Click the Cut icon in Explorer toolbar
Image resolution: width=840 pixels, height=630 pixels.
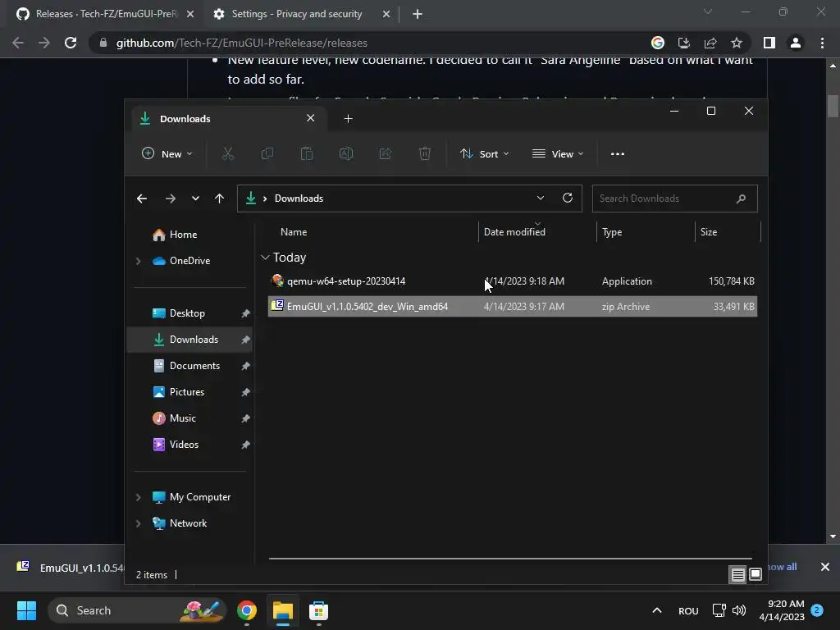click(x=228, y=153)
